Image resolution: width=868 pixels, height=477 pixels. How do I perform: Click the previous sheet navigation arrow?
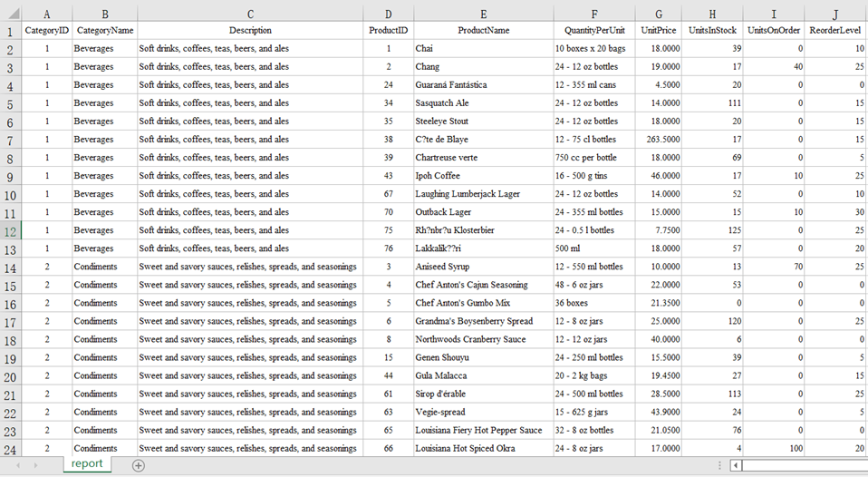(x=18, y=465)
